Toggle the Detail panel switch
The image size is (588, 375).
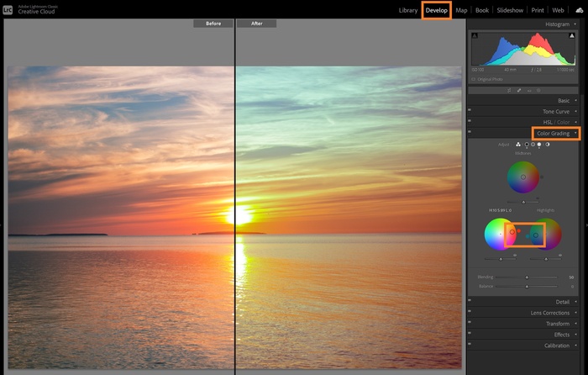coord(470,300)
